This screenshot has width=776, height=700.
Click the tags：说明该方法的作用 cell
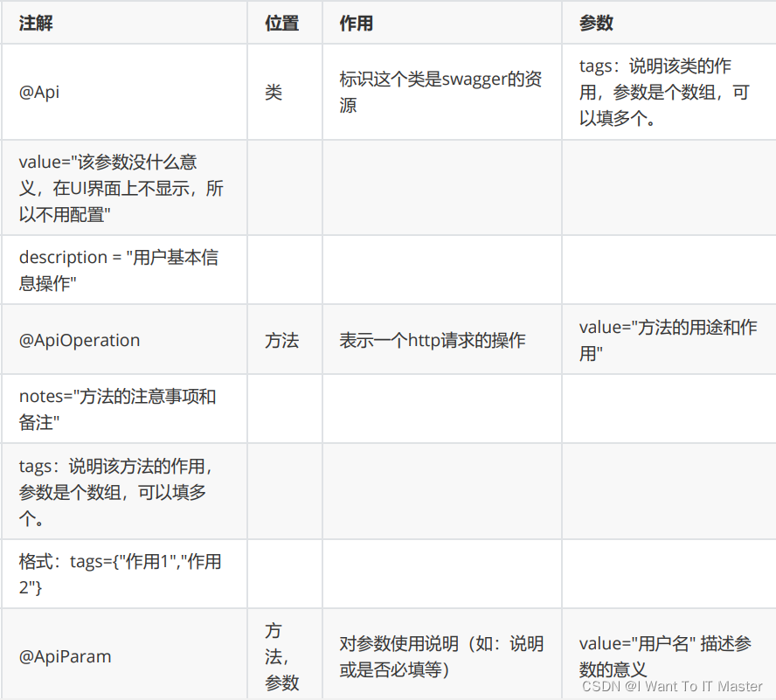click(124, 492)
